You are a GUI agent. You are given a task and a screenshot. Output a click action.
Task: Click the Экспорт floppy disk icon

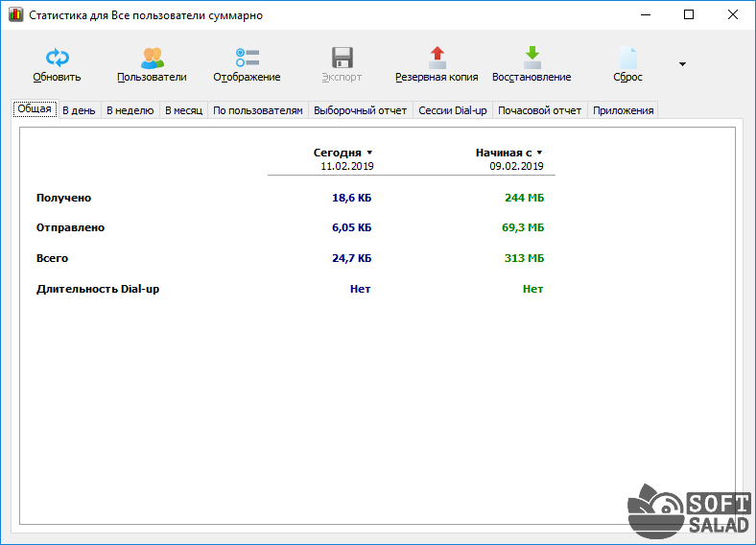tap(343, 58)
